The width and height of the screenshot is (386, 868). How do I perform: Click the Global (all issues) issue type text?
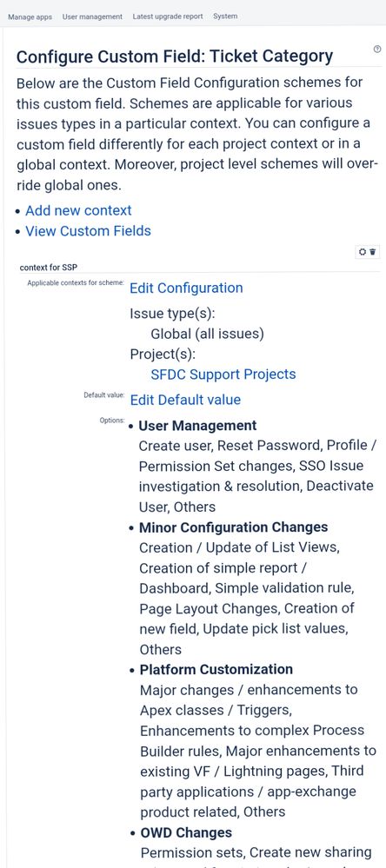tap(207, 334)
